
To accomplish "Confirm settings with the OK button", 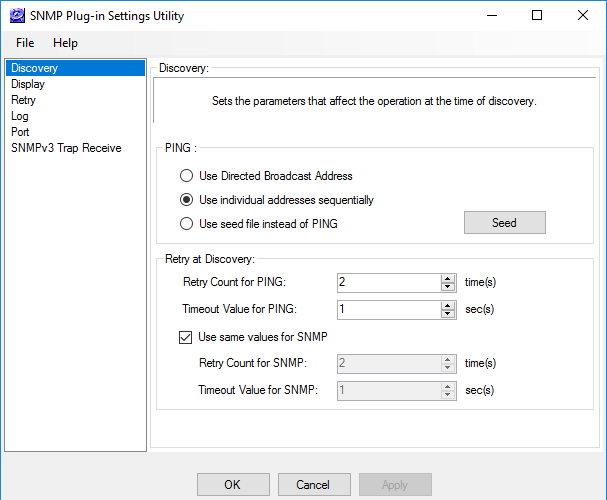I will tap(233, 485).
